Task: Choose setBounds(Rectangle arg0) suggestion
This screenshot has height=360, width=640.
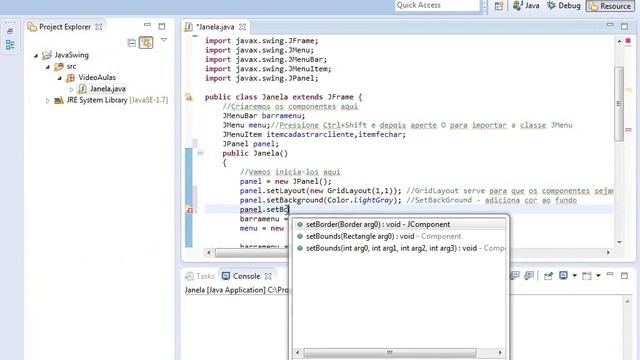Action: pos(400,236)
